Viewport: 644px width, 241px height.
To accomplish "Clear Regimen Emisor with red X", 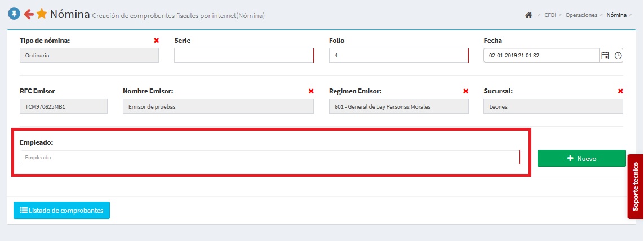I will click(465, 91).
